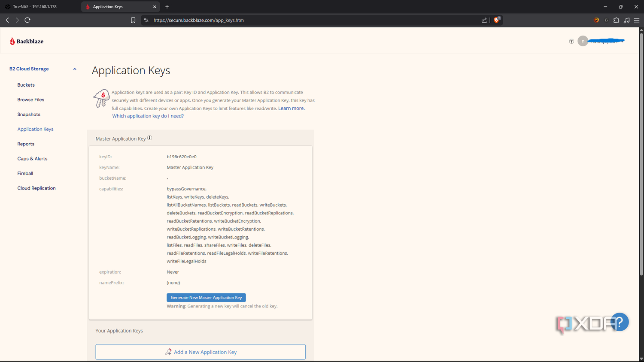Click the key illustration icon beside description
Viewport: 644px width, 362px height.
tap(101, 99)
